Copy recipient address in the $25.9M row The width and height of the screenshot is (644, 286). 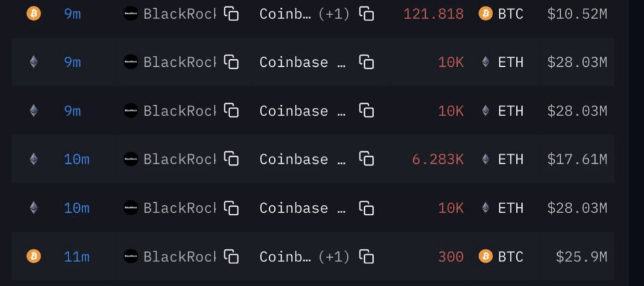point(367,256)
